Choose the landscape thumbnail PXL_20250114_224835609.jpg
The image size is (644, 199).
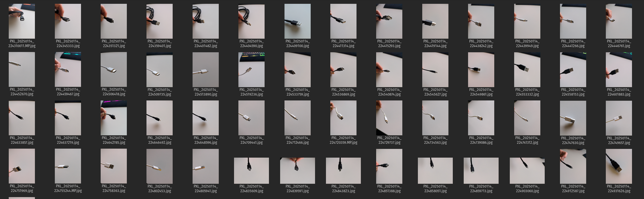(251, 171)
